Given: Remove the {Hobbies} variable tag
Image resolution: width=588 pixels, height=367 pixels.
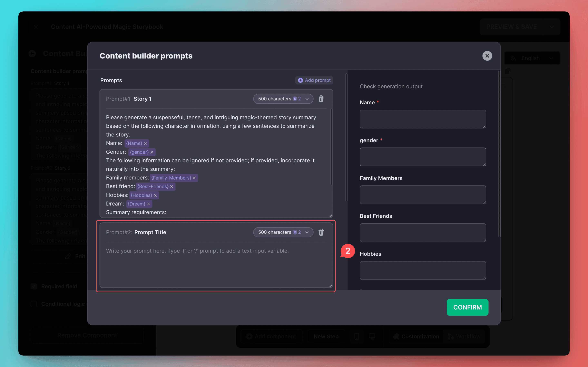Looking at the screenshot, I should [155, 195].
